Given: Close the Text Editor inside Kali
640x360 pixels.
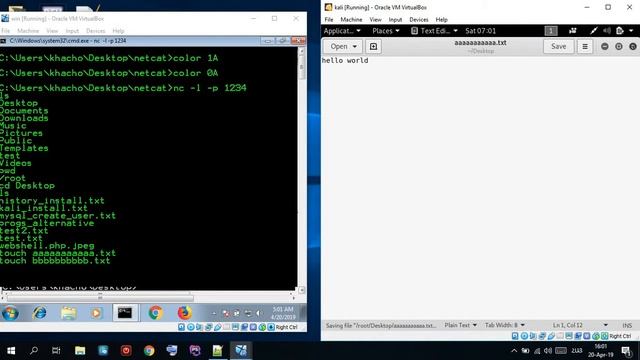Looking at the screenshot, I should click(633, 47).
